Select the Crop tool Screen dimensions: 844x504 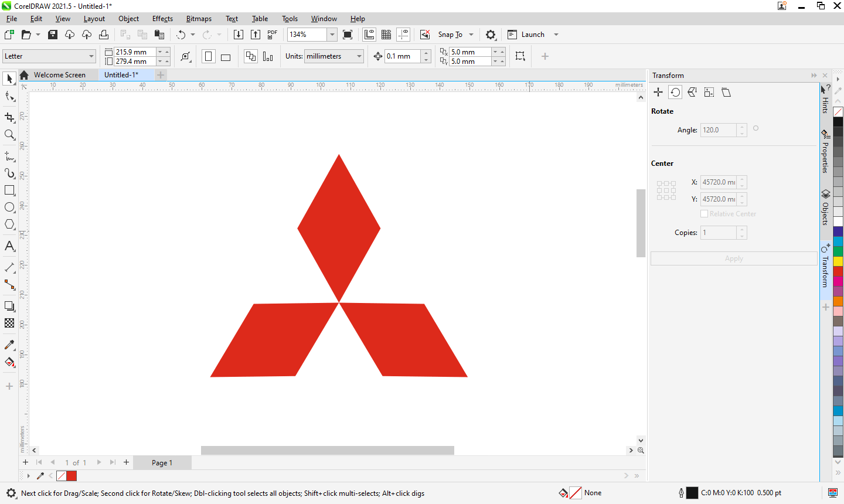pyautogui.click(x=9, y=117)
